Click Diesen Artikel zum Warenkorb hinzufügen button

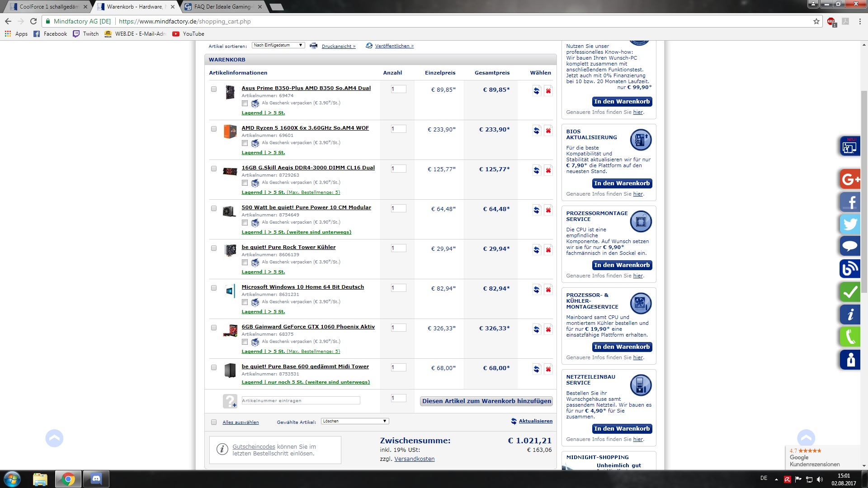[486, 401]
